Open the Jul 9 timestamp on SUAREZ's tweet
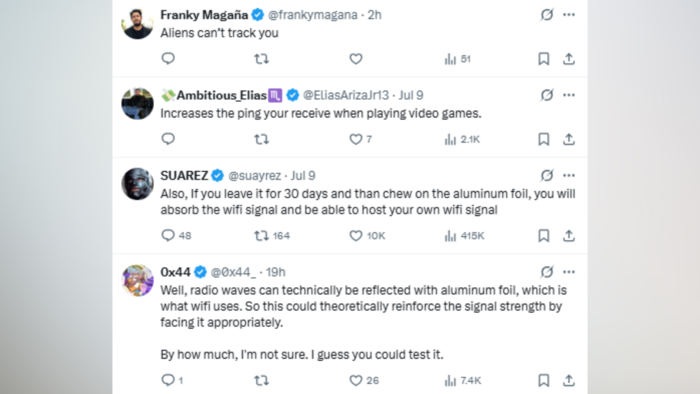The image size is (700, 394). tap(303, 175)
